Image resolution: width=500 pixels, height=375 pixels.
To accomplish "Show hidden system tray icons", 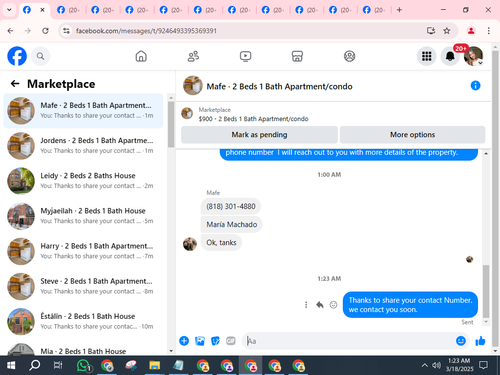I will [424, 365].
